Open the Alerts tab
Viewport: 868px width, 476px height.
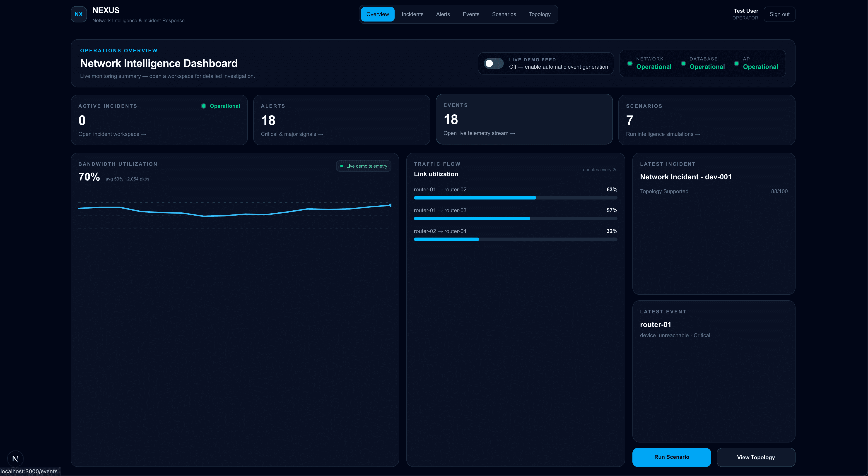[x=443, y=14]
